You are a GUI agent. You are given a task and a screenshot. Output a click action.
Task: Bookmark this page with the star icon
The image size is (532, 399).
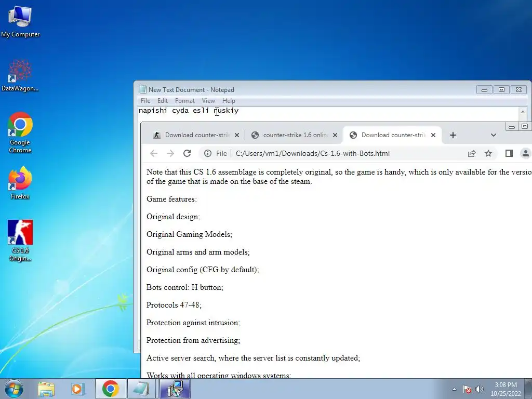tap(488, 153)
